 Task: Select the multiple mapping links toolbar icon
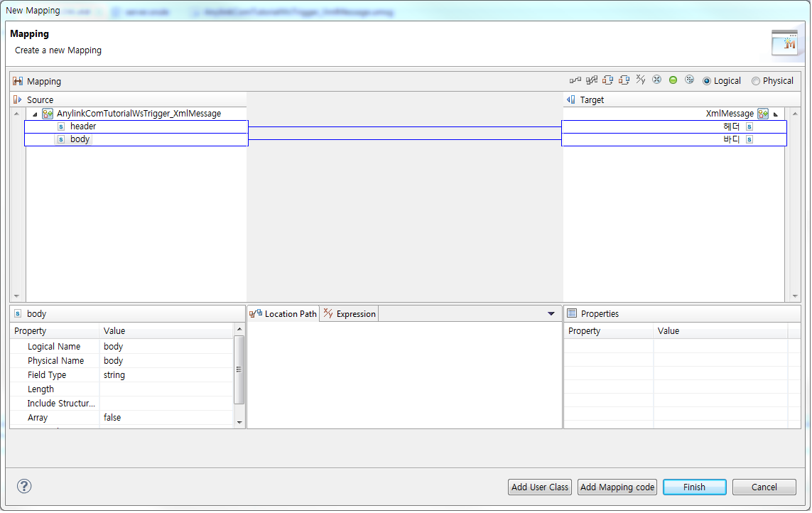click(592, 80)
